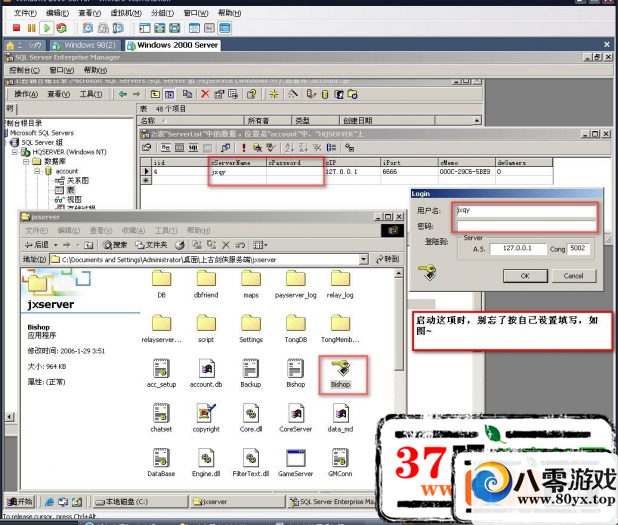Click the Internet Explorer quick launch icon
The image size is (618, 525).
50,502
